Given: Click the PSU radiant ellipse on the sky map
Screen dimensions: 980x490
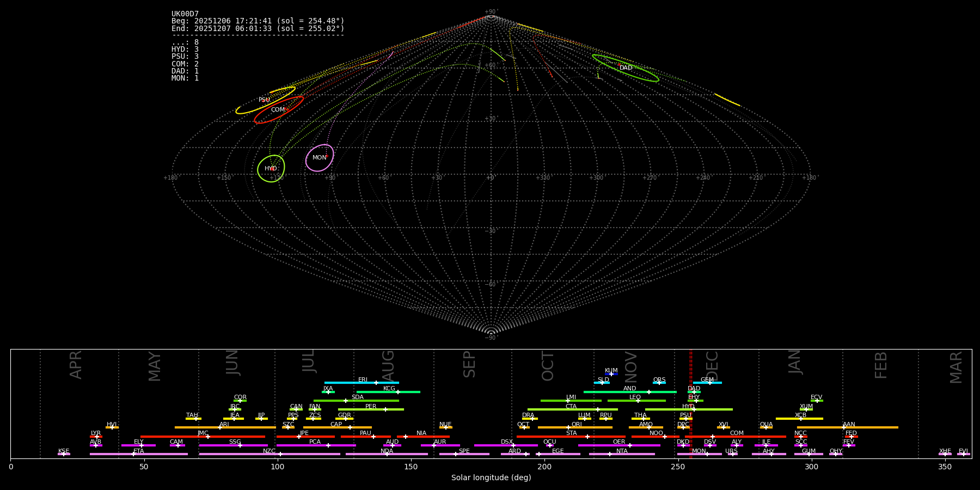Looking at the screenshot, I should 265,101.
